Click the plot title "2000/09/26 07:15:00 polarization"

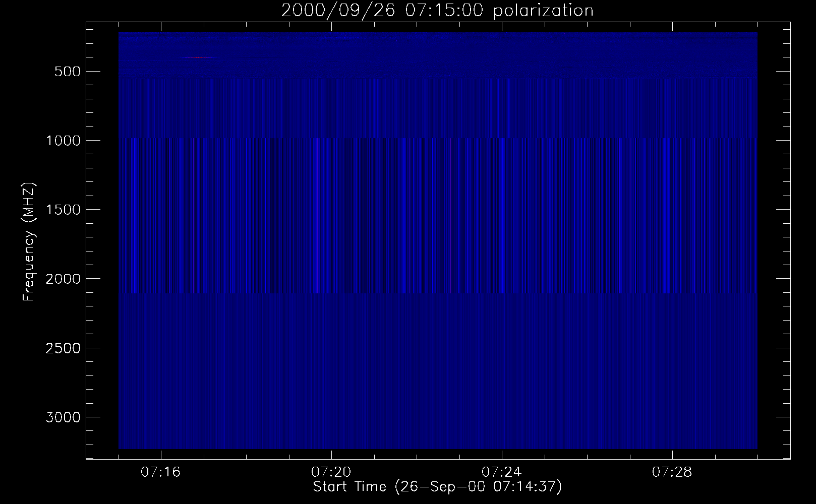click(x=437, y=11)
